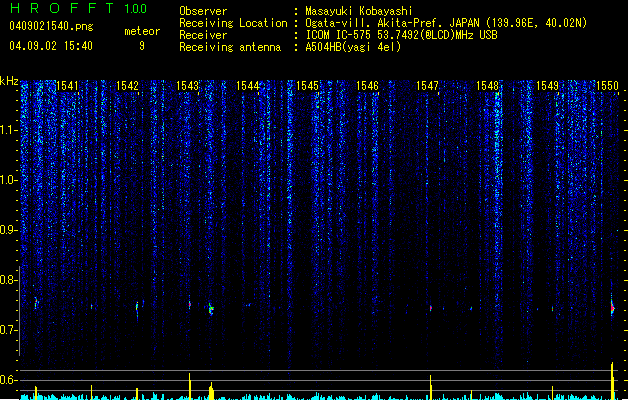Click the Ogata-vill. Akita-Pref. JAPAN location text
The height and width of the screenshot is (400, 629).
click(446, 23)
